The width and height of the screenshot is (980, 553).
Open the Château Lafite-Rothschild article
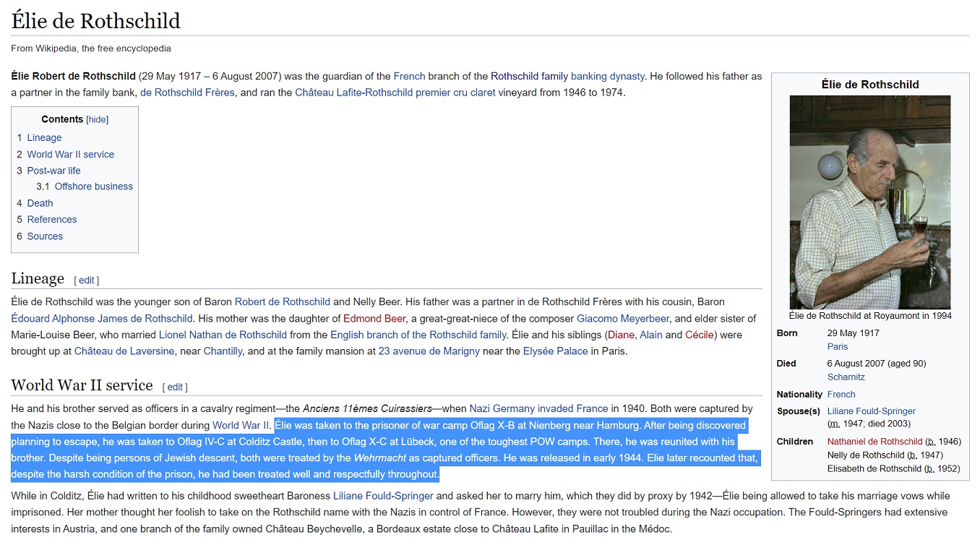click(x=353, y=93)
